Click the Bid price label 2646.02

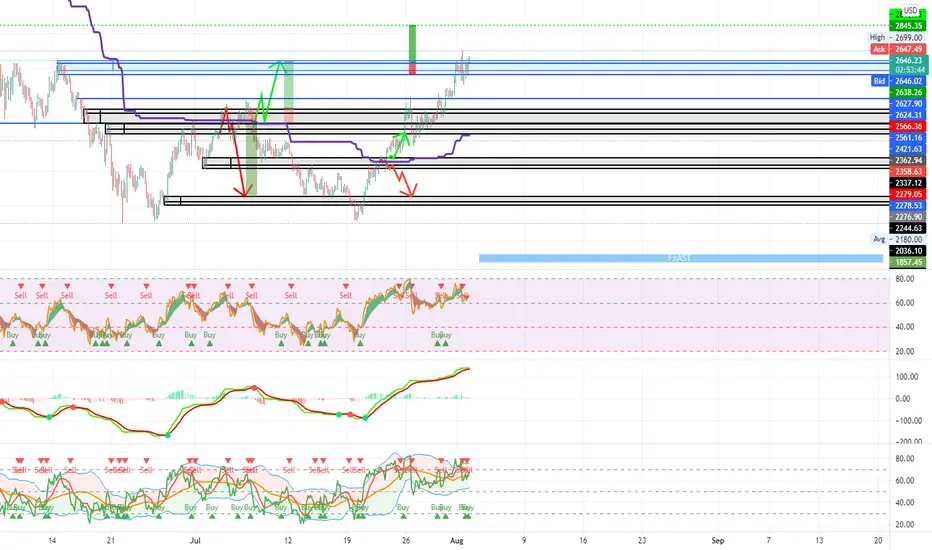click(x=908, y=81)
